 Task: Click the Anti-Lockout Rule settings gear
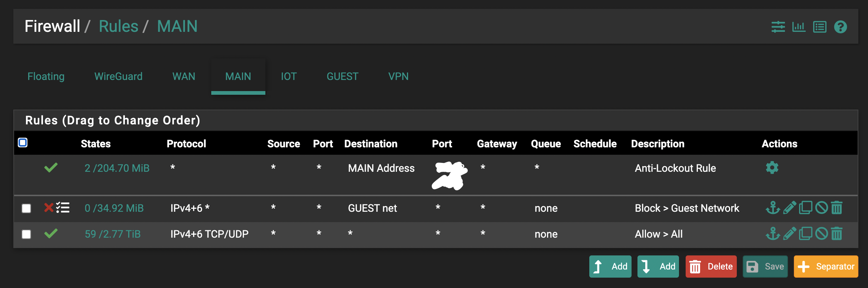pos(772,168)
